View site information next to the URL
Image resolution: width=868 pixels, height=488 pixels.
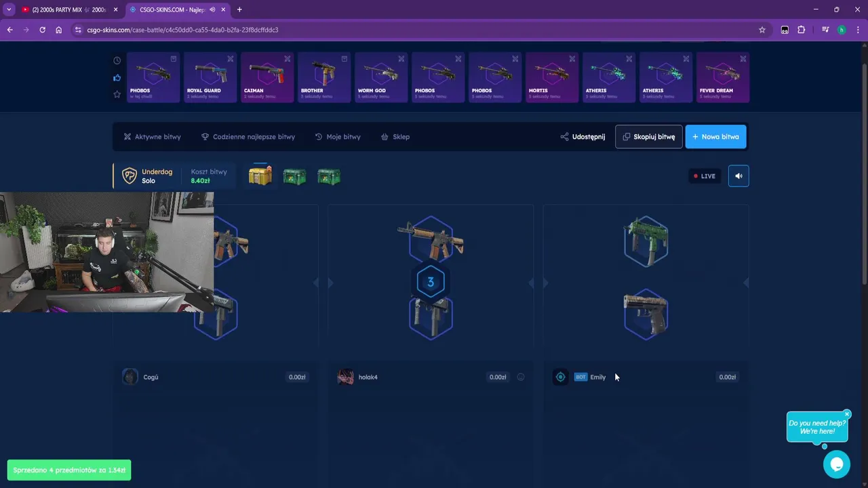78,30
